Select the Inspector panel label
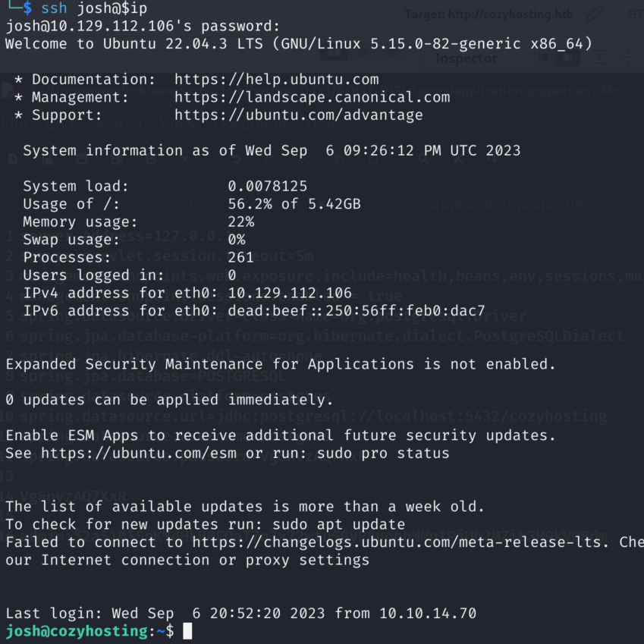 click(x=467, y=58)
